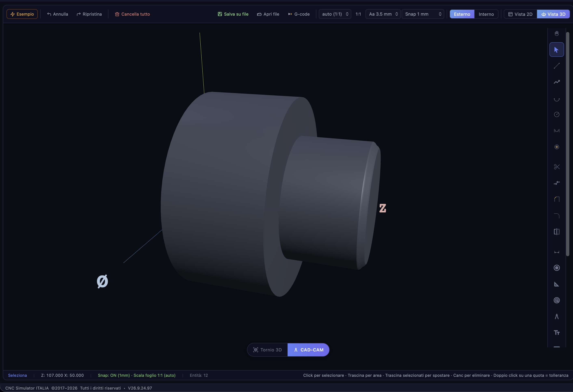Image resolution: width=573 pixels, height=392 pixels.
Task: Click the Entità: 12 counter
Action: [199, 375]
